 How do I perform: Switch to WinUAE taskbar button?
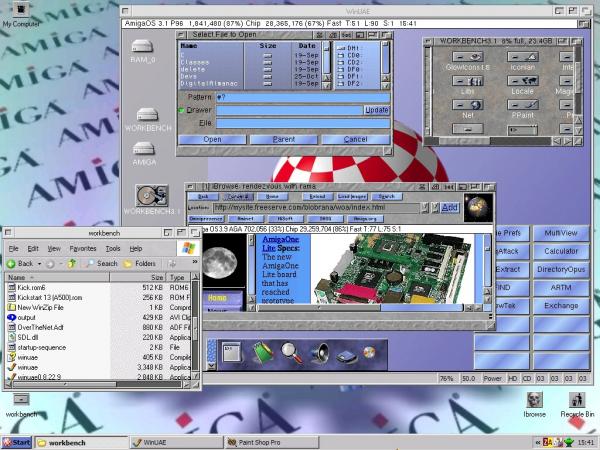pyautogui.click(x=176, y=443)
